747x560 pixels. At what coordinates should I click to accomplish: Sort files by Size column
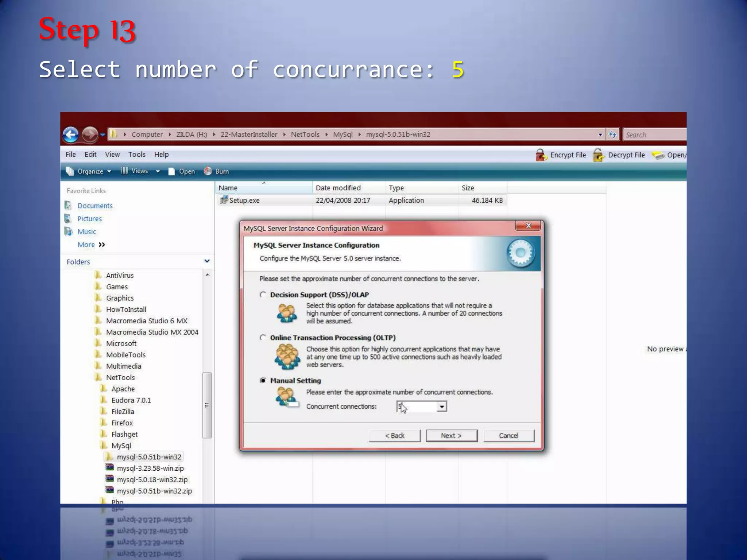tap(483, 188)
